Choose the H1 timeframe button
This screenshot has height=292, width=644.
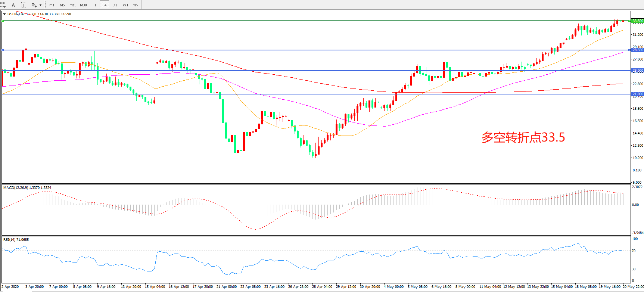94,5
